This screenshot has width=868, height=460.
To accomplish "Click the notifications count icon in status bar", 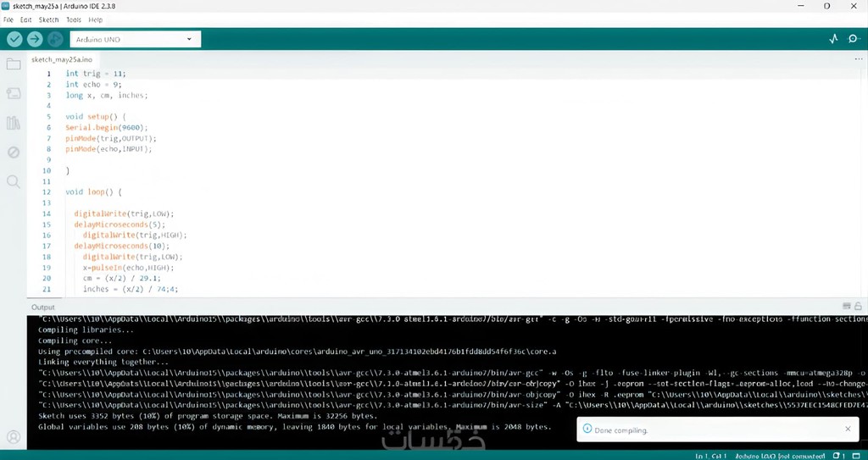I will click(838, 456).
